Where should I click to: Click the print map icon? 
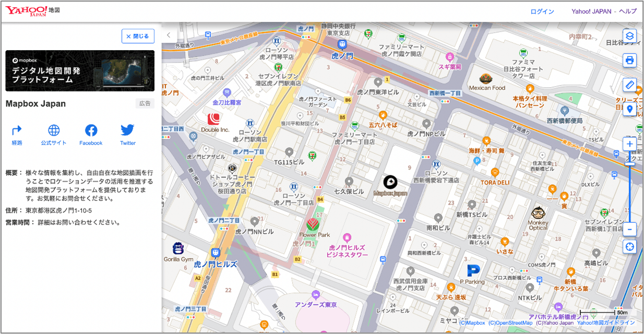(629, 61)
